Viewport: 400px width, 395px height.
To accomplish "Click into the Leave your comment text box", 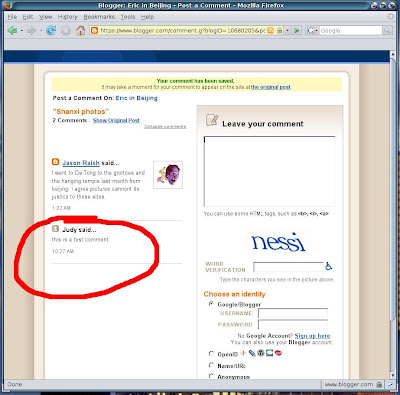I will [x=269, y=171].
